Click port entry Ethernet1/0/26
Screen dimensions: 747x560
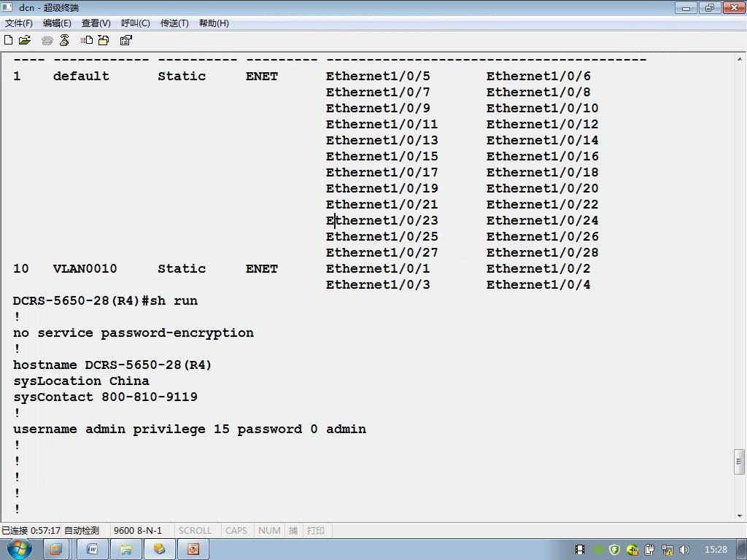[542, 237]
